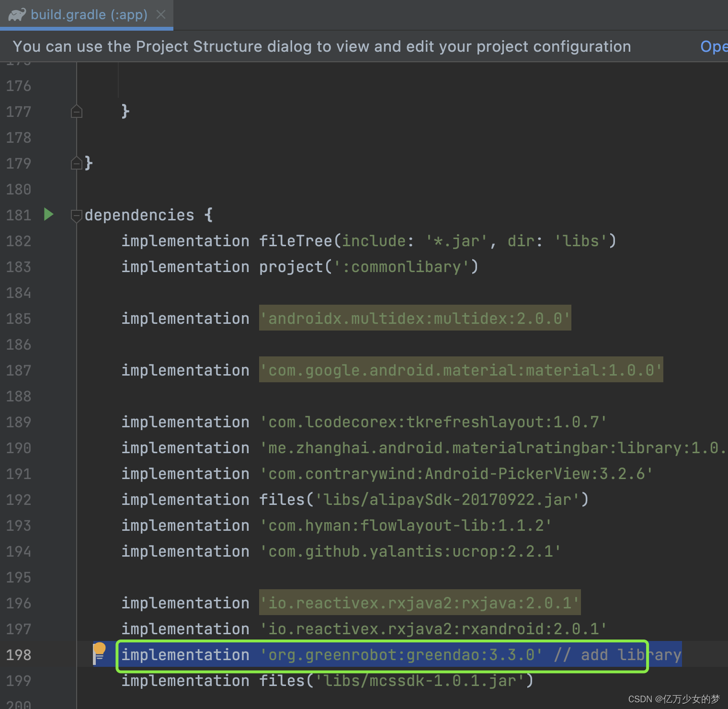Collapse the code fold marker at line 177
Screen dimensions: 728x709
(x=76, y=111)
